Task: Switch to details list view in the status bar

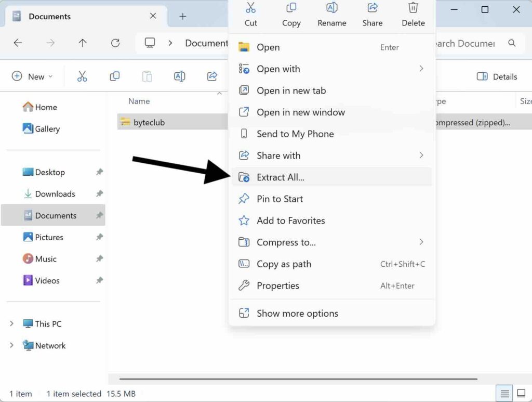Action: click(503, 393)
